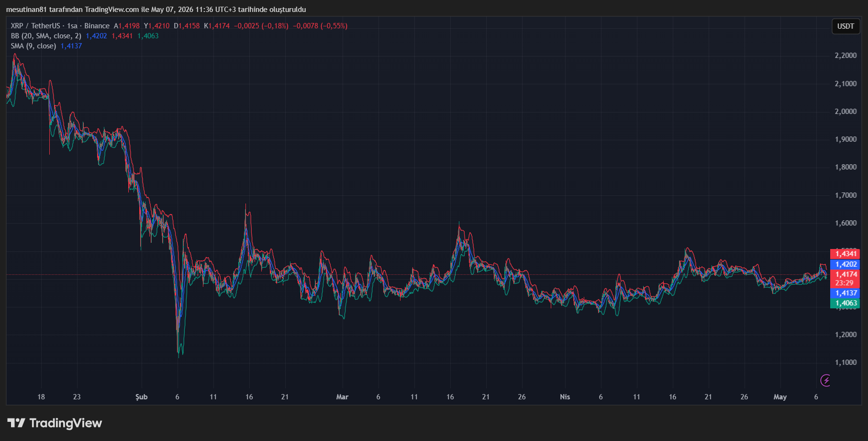Image resolution: width=868 pixels, height=441 pixels.
Task: Click the Nis month label on time axis
Action: 565,397
